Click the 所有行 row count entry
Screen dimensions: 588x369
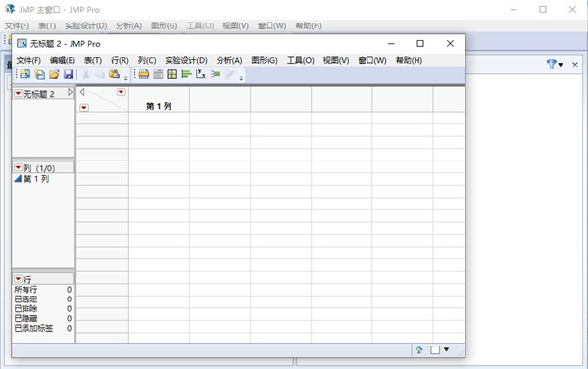click(43, 290)
